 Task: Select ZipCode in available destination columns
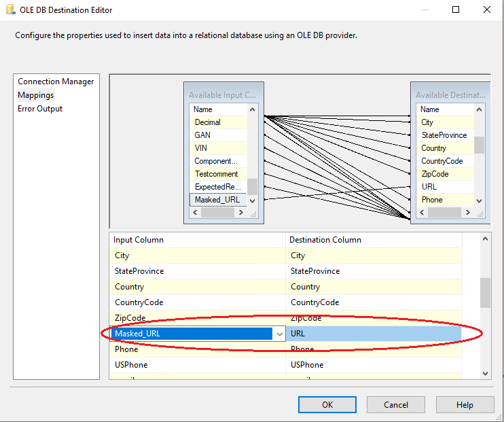pyautogui.click(x=435, y=174)
